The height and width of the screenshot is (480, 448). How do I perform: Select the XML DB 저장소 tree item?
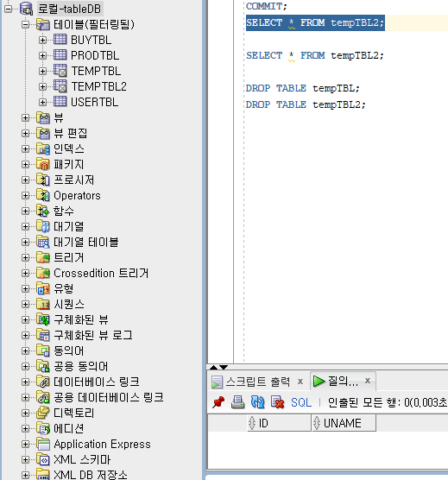(91, 475)
